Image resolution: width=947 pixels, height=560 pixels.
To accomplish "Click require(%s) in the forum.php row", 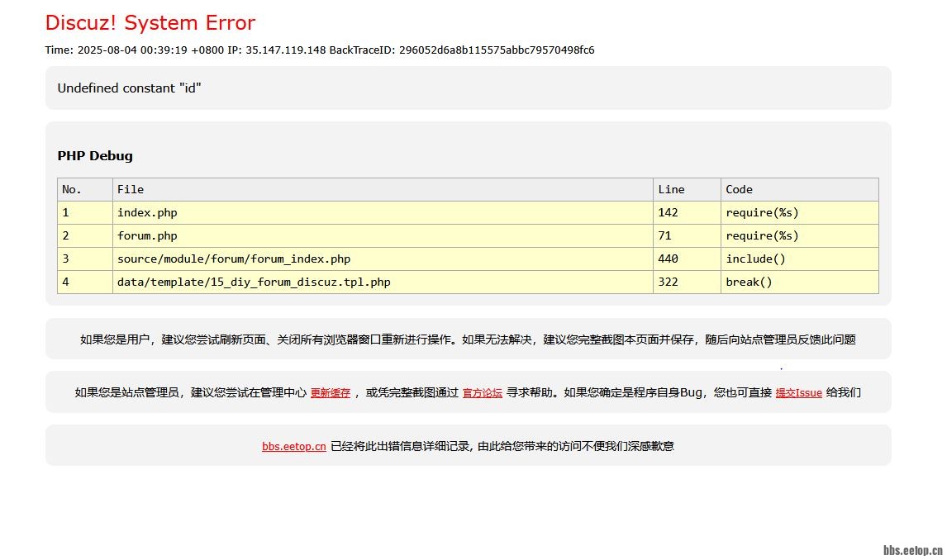I will point(800,236).
